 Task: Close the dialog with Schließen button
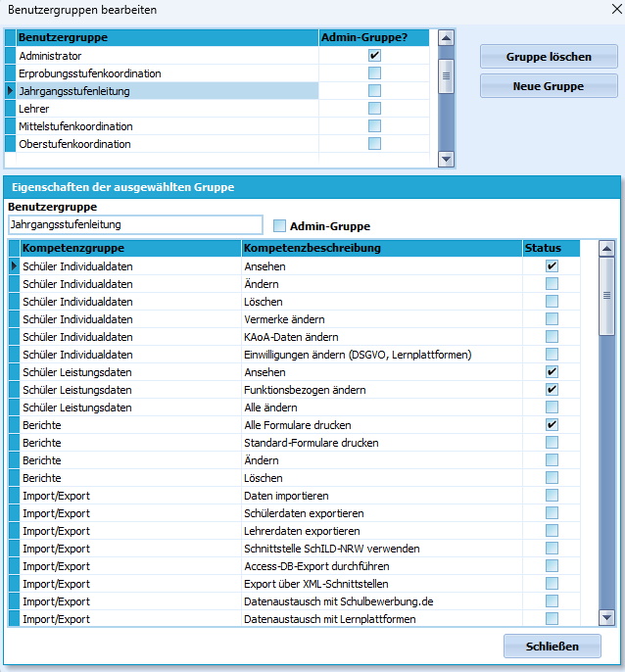553,646
